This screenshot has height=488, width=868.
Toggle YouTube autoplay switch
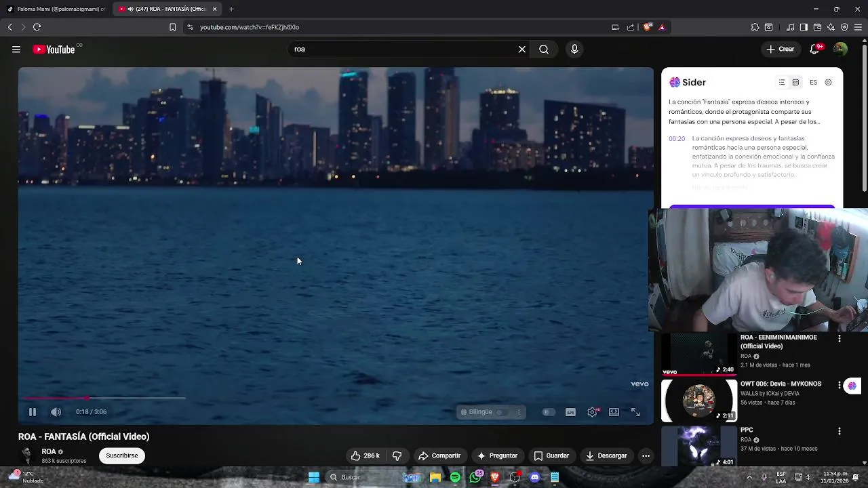click(x=549, y=412)
